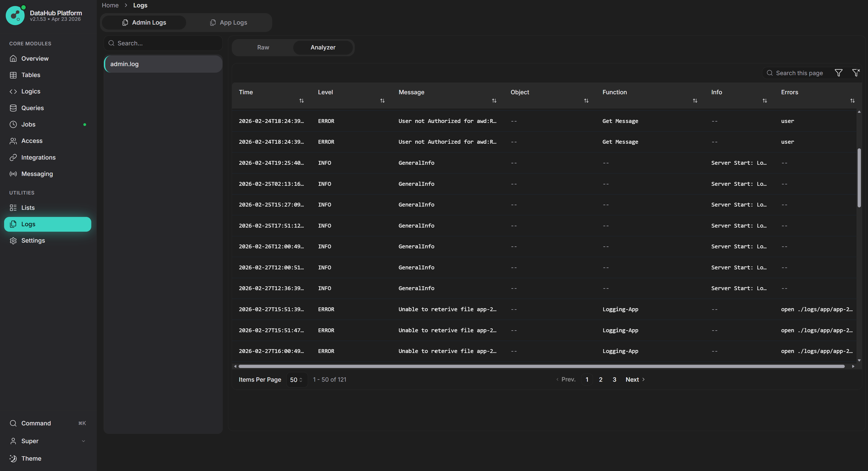
Task: Open Items Per Page 50 dropdown
Action: [297, 380]
